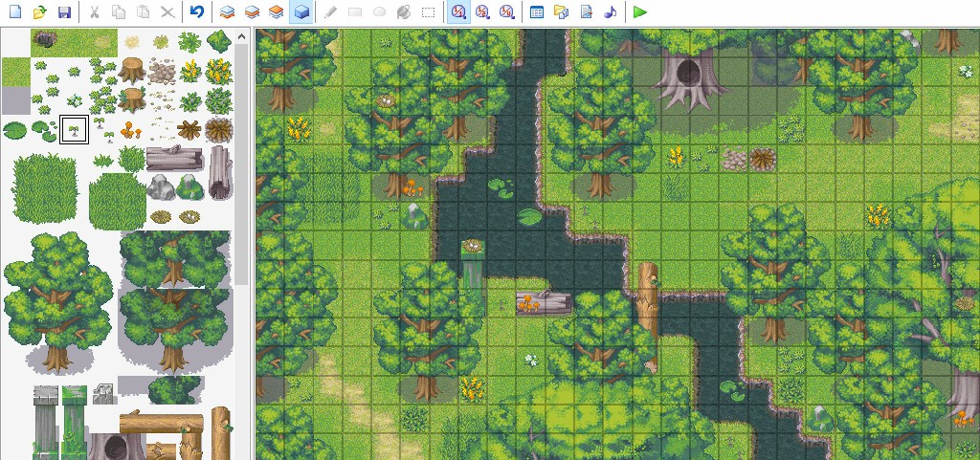Pick the small lily pads cluster palette tile
980x460 pixels.
pos(44,130)
